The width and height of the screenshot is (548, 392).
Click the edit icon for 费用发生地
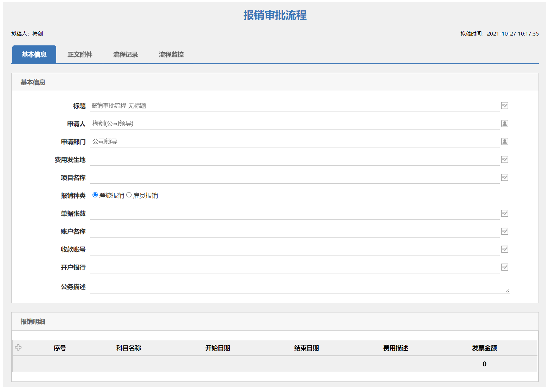pos(504,159)
